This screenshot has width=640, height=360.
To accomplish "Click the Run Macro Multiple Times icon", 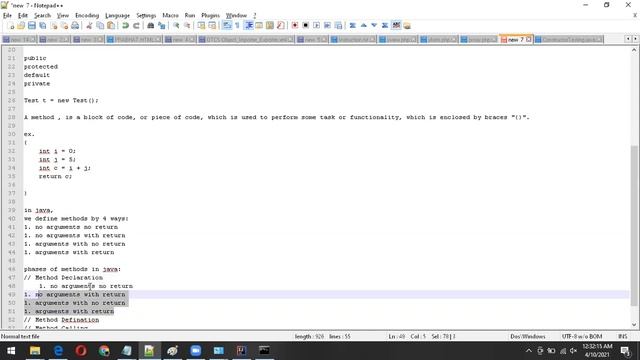I will tap(327, 26).
